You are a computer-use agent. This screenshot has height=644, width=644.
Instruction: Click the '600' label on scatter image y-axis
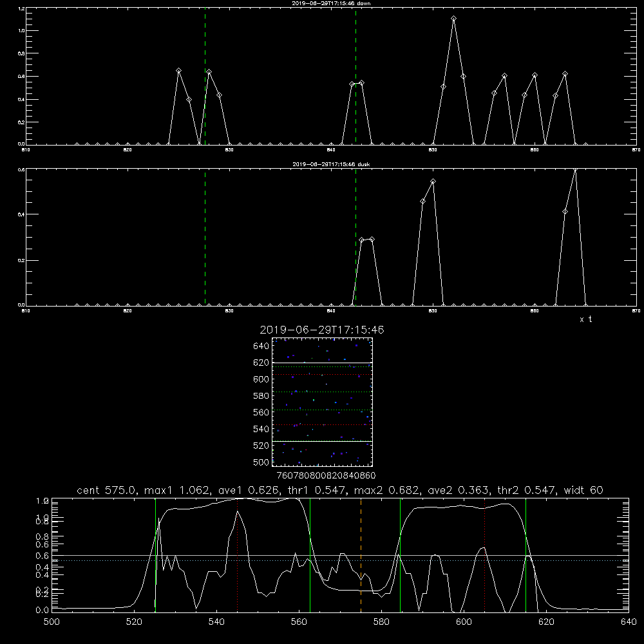[261, 379]
